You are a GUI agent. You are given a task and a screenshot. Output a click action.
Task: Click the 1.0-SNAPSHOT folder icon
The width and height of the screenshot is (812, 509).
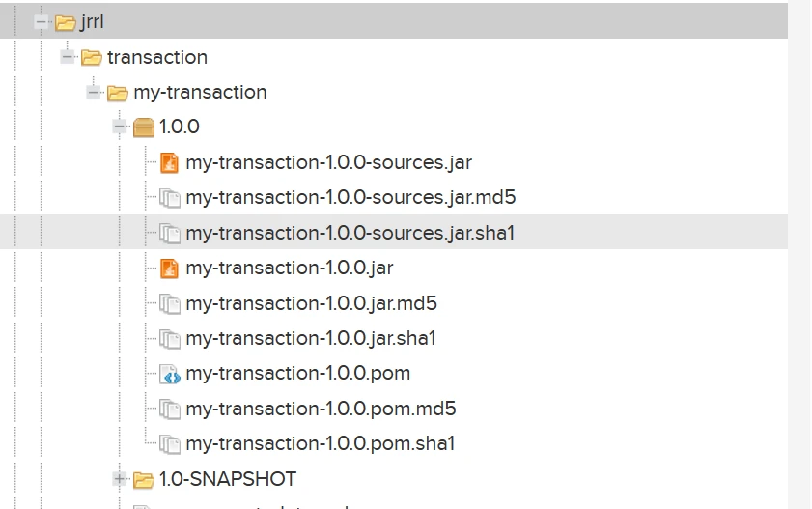pyautogui.click(x=144, y=479)
